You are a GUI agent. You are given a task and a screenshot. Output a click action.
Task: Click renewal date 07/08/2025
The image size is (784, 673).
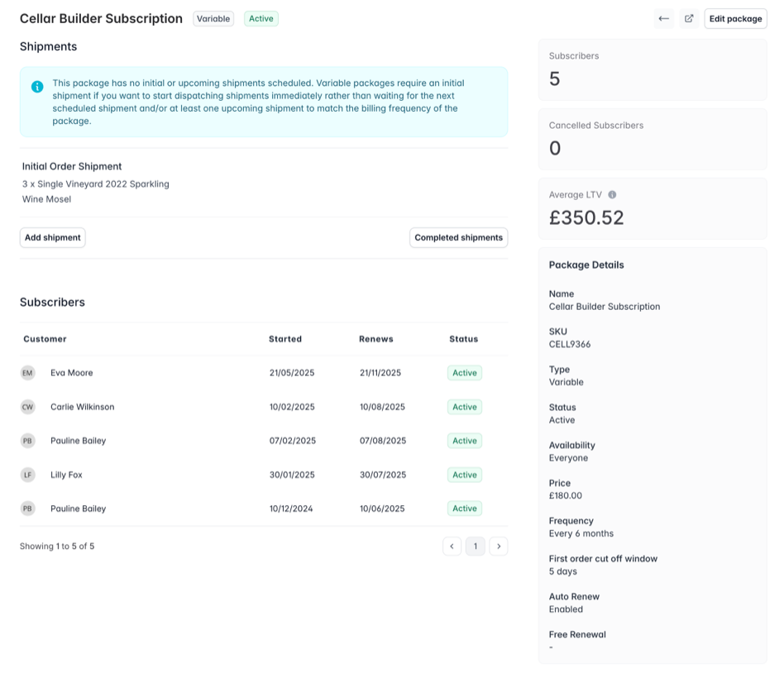383,441
